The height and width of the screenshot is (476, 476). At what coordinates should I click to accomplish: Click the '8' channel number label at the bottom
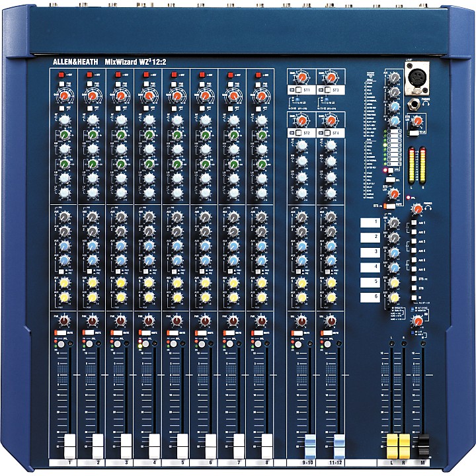[267, 463]
